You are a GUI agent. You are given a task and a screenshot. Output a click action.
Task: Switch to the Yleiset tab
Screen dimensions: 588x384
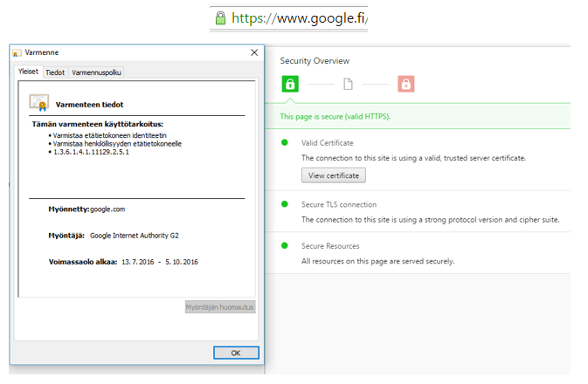click(x=28, y=72)
